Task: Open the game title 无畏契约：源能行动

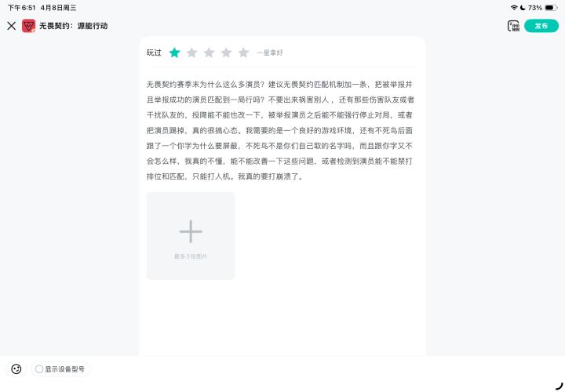Action: [74, 26]
